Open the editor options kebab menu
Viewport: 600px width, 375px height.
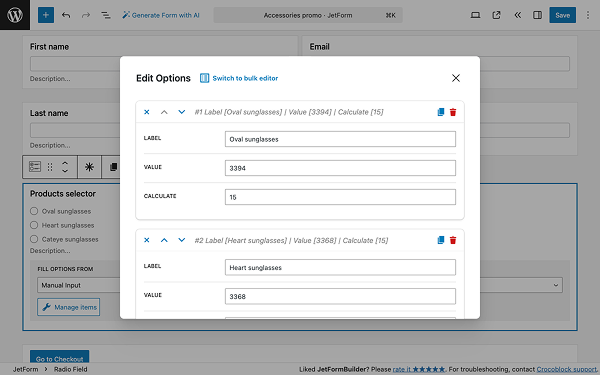[x=588, y=15]
